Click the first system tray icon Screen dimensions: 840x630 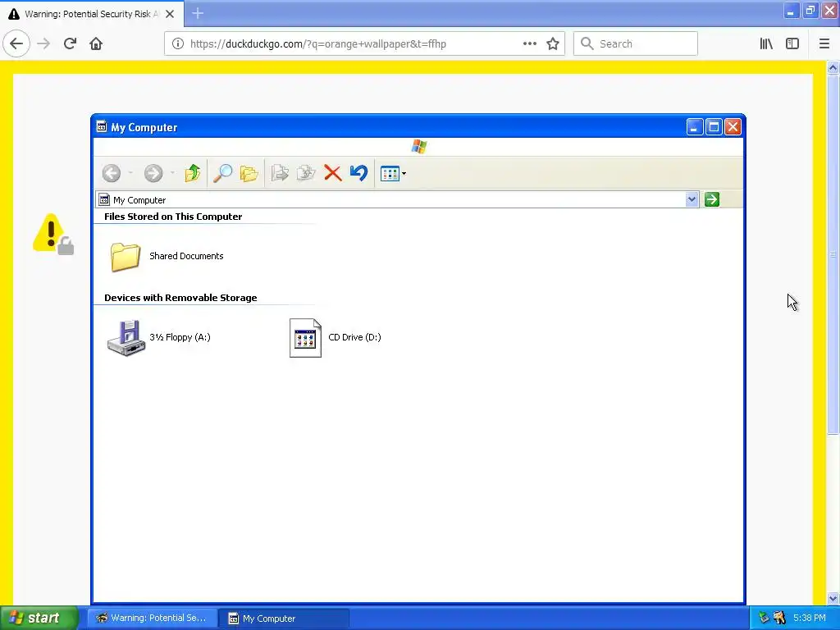click(x=764, y=619)
